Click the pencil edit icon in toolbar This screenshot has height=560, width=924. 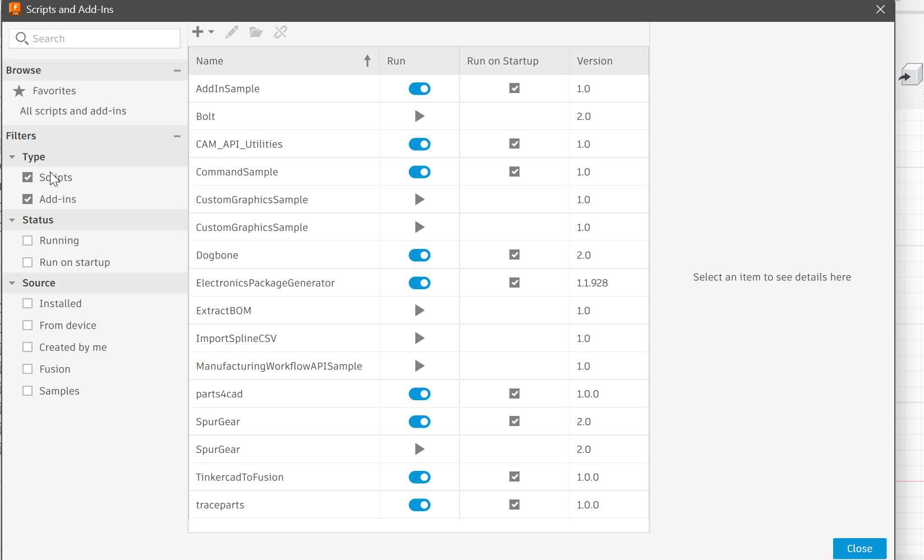(x=232, y=32)
